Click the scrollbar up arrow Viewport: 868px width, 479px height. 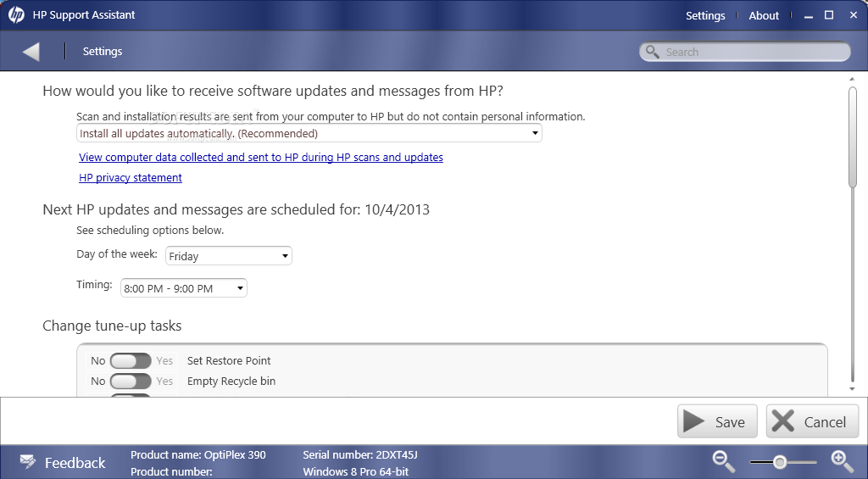coord(853,80)
